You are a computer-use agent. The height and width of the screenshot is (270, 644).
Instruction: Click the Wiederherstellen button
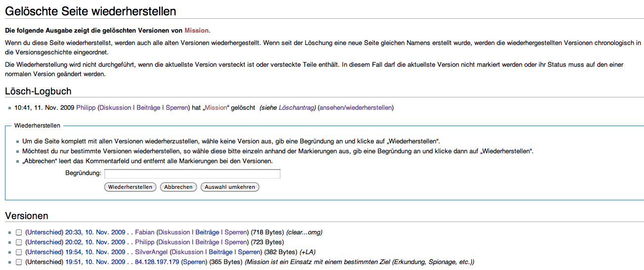coord(130,187)
